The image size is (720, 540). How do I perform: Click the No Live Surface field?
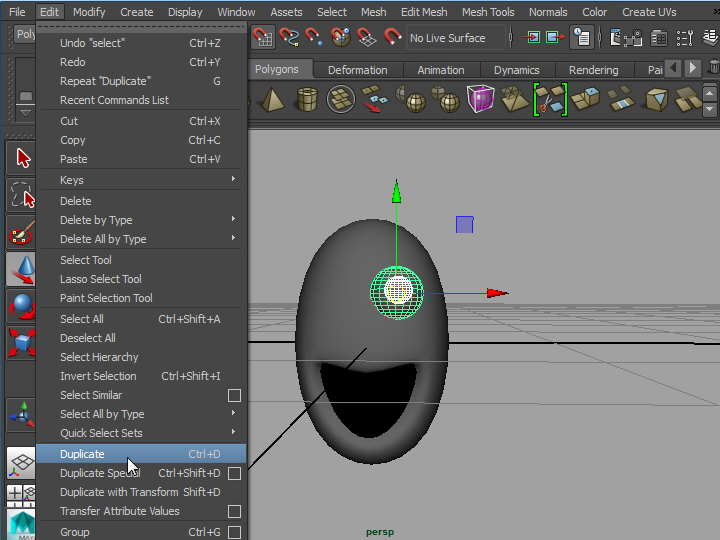pos(449,38)
